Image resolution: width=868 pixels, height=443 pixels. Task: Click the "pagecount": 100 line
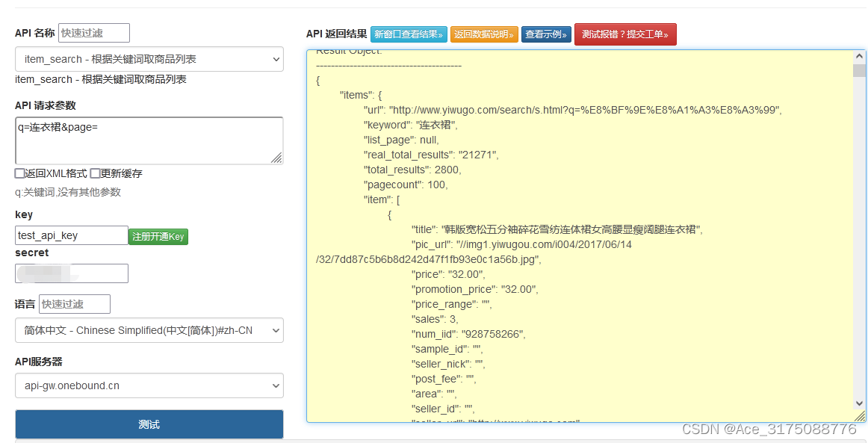coord(405,185)
